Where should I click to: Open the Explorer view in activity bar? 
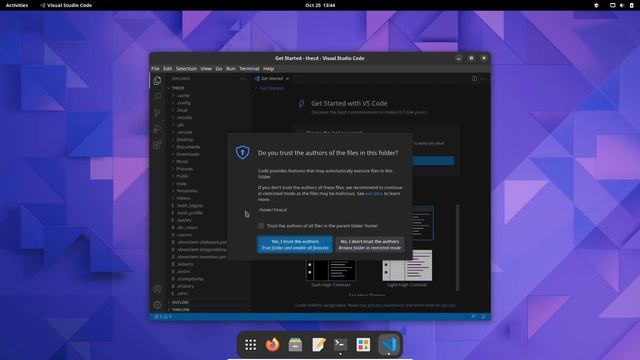[157, 81]
